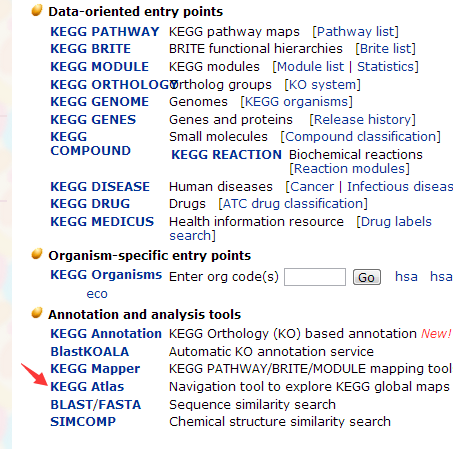Click the Go button

tap(367, 277)
